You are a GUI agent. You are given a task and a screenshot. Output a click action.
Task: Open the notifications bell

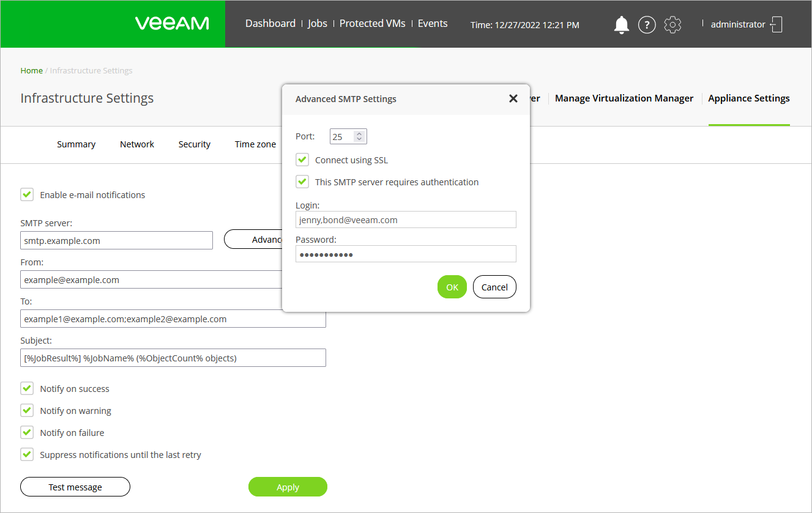click(622, 24)
